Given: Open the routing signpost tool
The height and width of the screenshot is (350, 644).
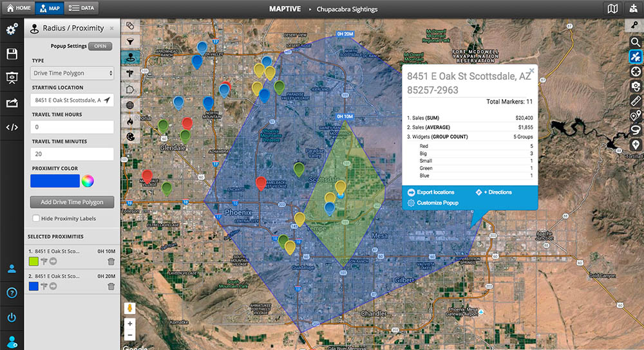Looking at the screenshot, I should click(130, 73).
